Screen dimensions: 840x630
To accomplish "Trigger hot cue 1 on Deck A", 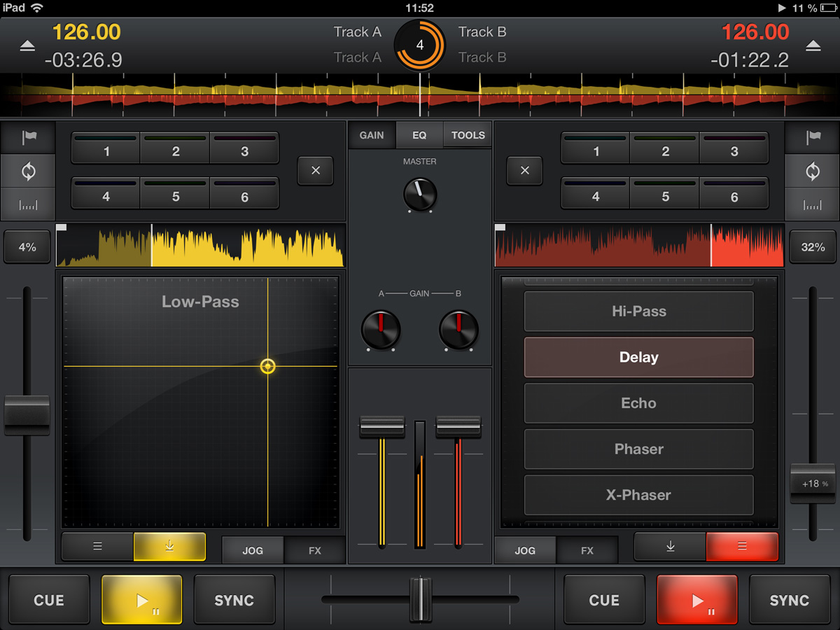I will coord(106,148).
